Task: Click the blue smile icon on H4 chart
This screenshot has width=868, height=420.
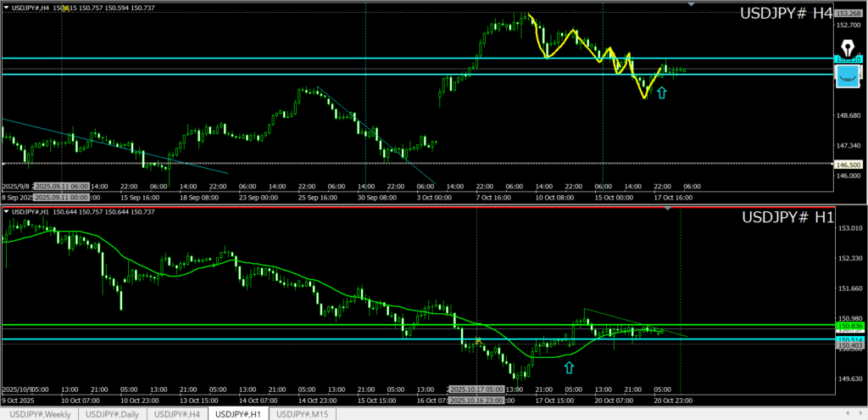Action: [846, 77]
